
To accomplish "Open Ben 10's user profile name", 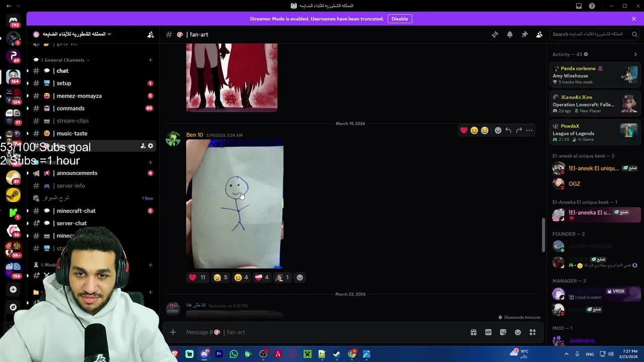I will coord(195,135).
